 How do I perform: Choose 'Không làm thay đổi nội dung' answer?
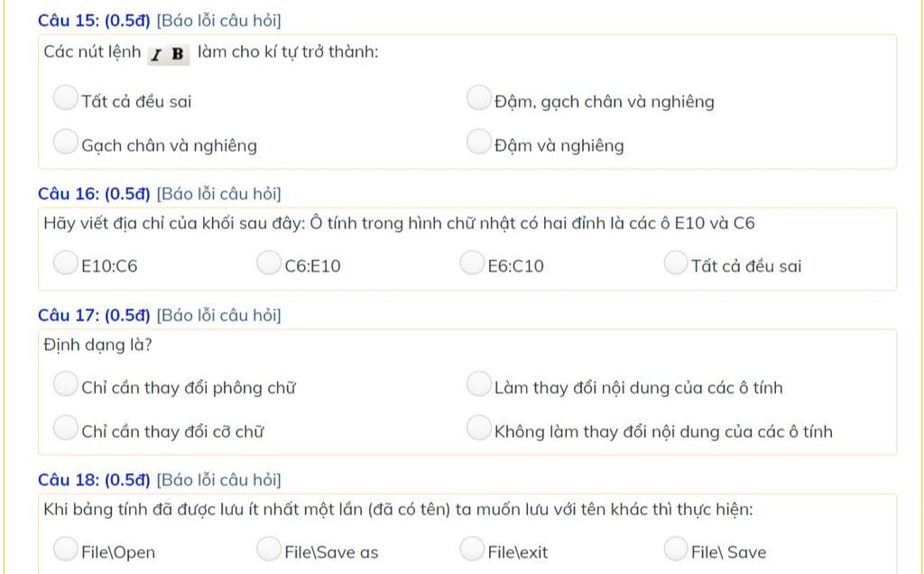coord(479,429)
